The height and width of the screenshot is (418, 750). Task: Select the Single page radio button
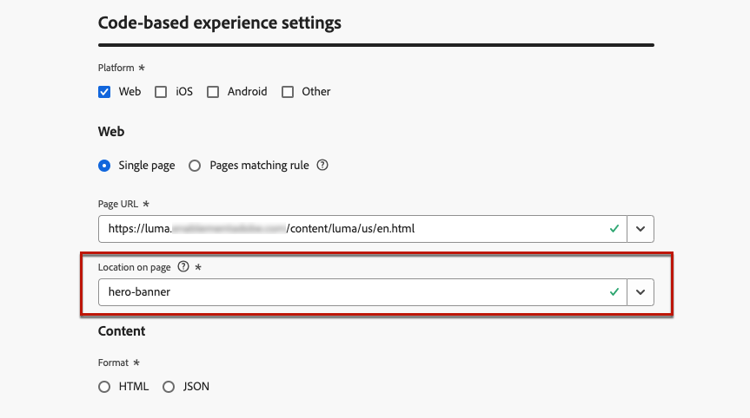click(x=105, y=166)
